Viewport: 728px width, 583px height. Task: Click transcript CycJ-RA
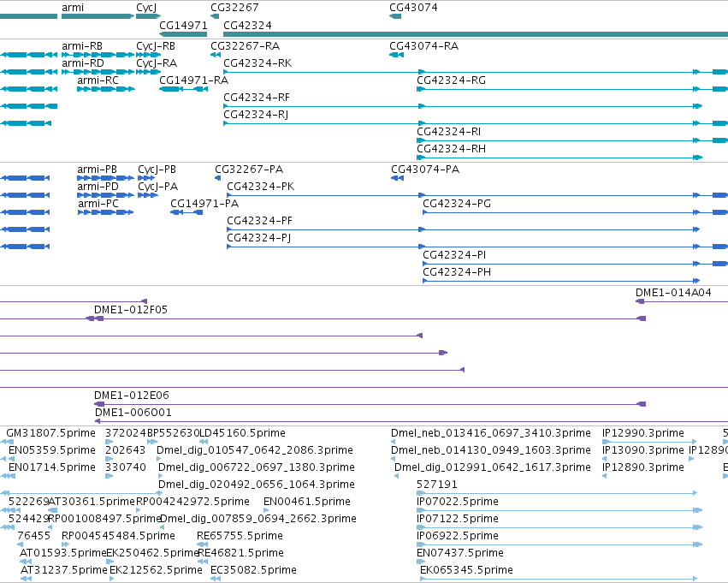click(157, 63)
